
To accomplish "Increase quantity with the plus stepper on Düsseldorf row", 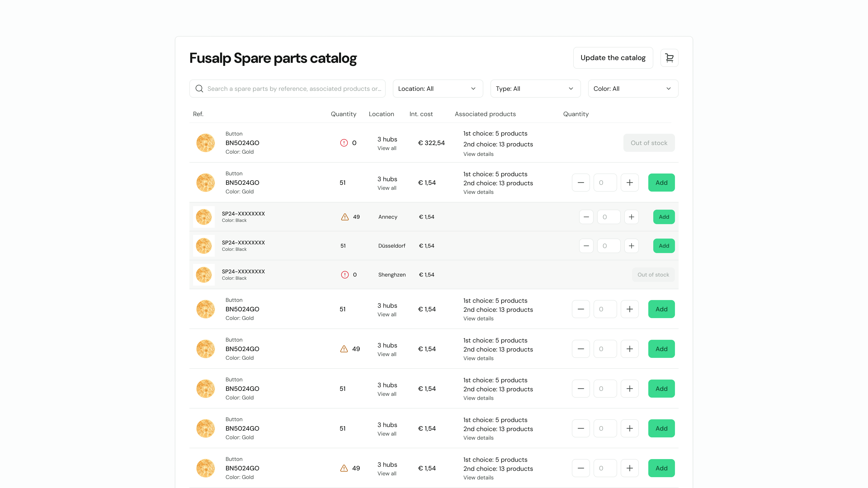I will [x=632, y=246].
